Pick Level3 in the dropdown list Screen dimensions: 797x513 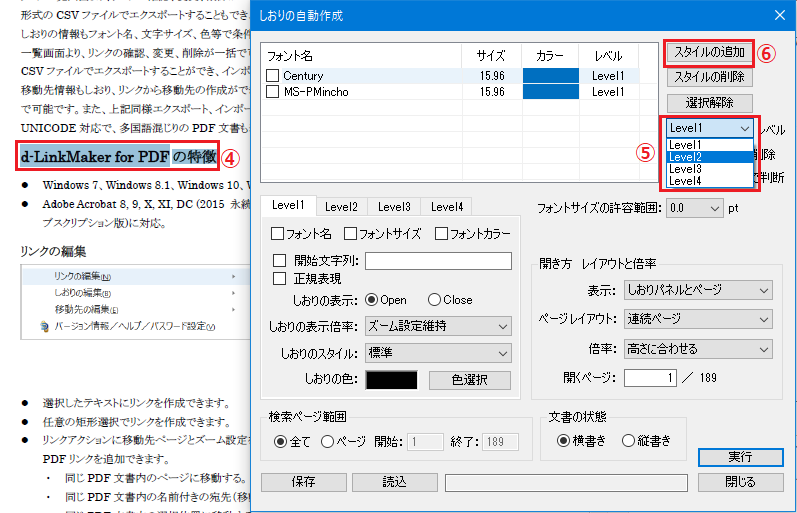(x=710, y=169)
